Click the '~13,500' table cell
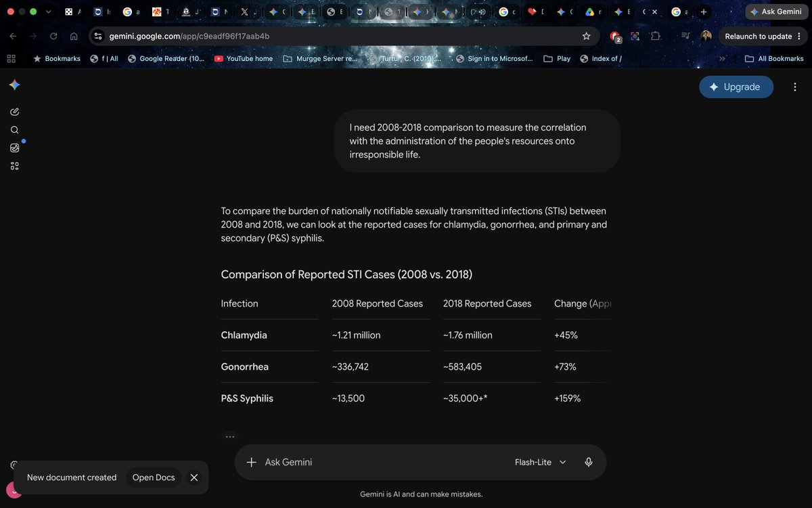The image size is (812, 508). click(x=348, y=398)
